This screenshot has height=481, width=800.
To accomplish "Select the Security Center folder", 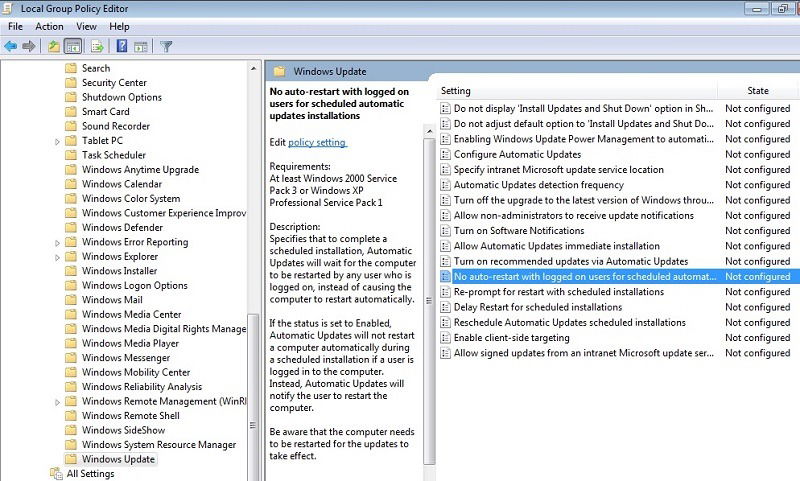I will coord(114,83).
